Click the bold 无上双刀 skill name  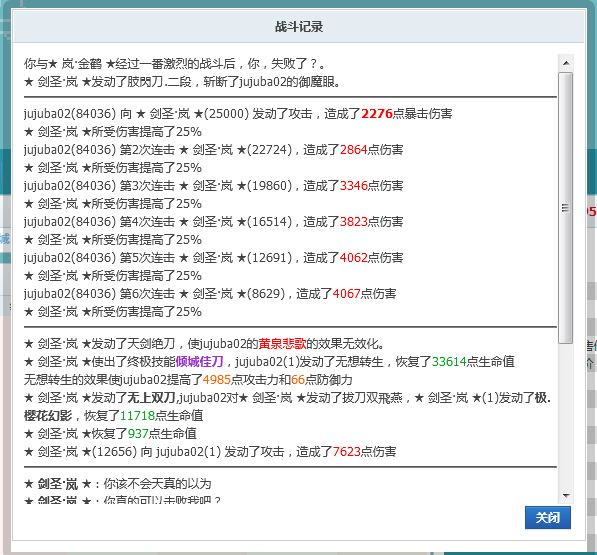pyautogui.click(x=151, y=398)
